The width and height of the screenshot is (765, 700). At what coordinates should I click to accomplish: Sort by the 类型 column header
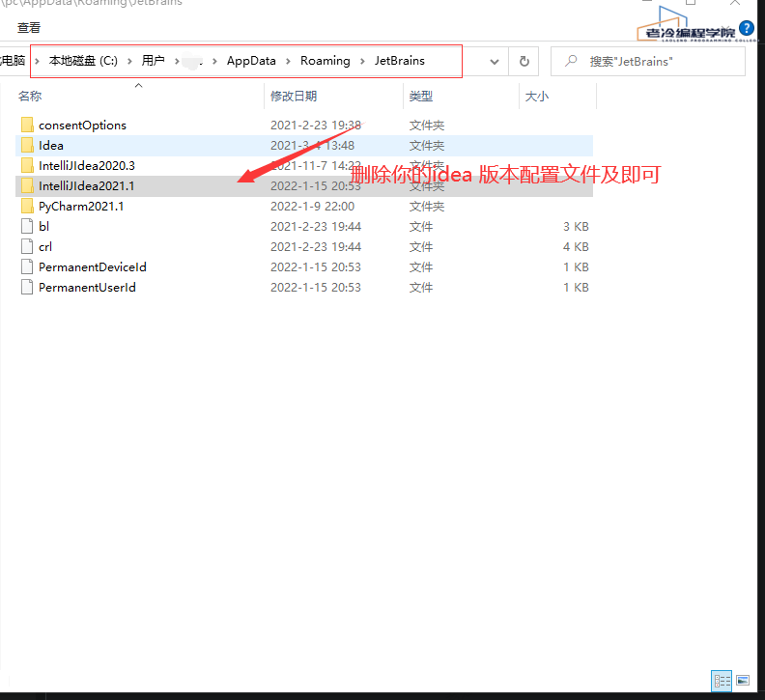(421, 97)
